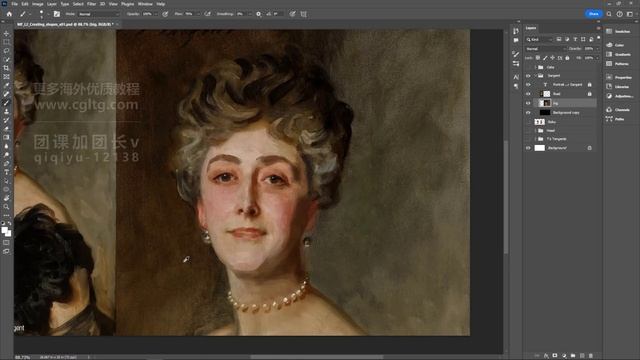
Task: Select the Hand tool
Action: tap(6, 198)
